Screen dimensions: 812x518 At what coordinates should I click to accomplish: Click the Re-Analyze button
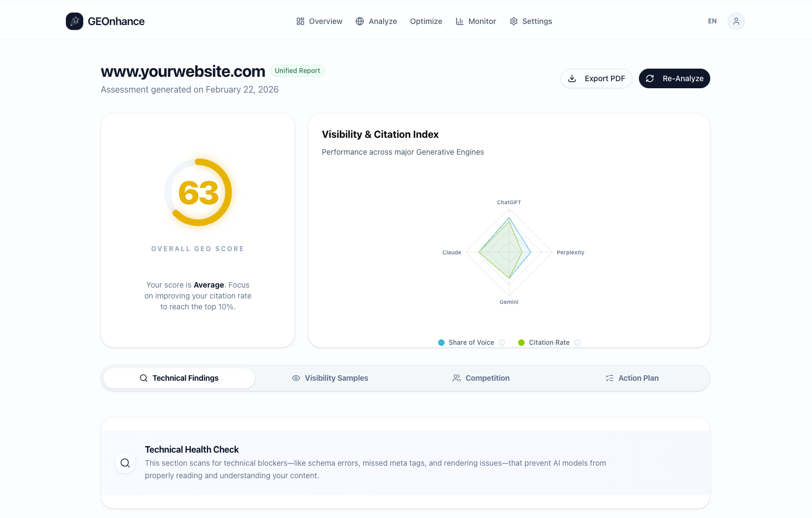pyautogui.click(x=674, y=78)
